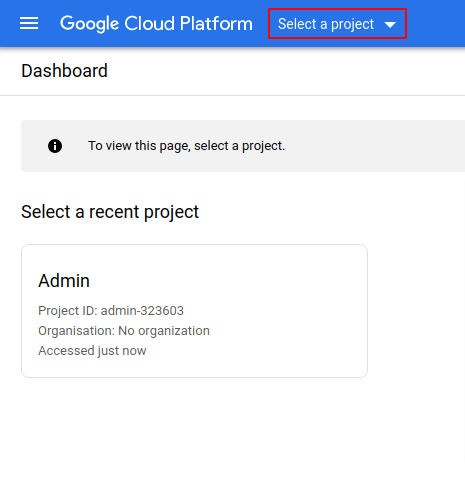
Task: Click the word Google in header
Action: click(89, 24)
